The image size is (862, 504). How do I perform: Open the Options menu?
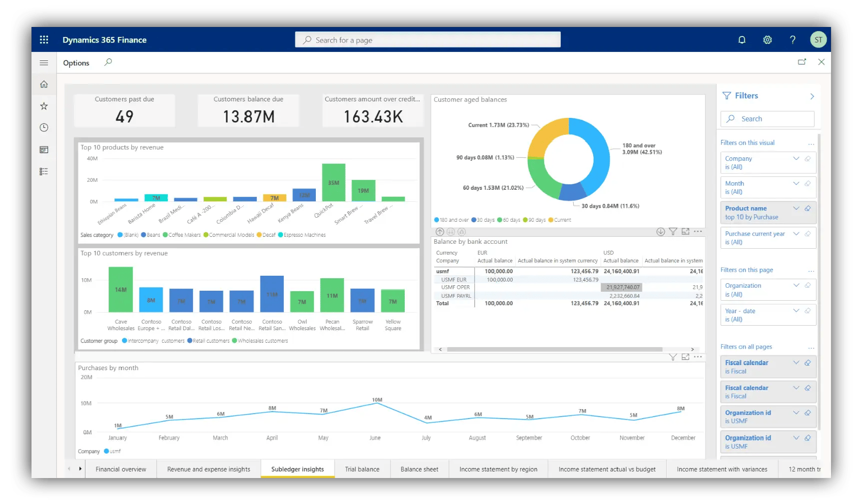point(75,62)
